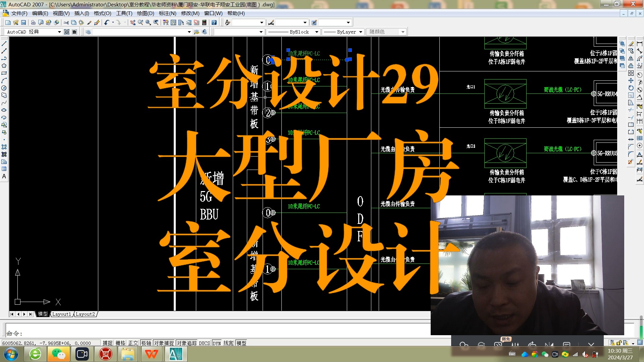Select the Linear Dimension tool
The width and height of the screenshot is (644, 362).
click(640, 44)
